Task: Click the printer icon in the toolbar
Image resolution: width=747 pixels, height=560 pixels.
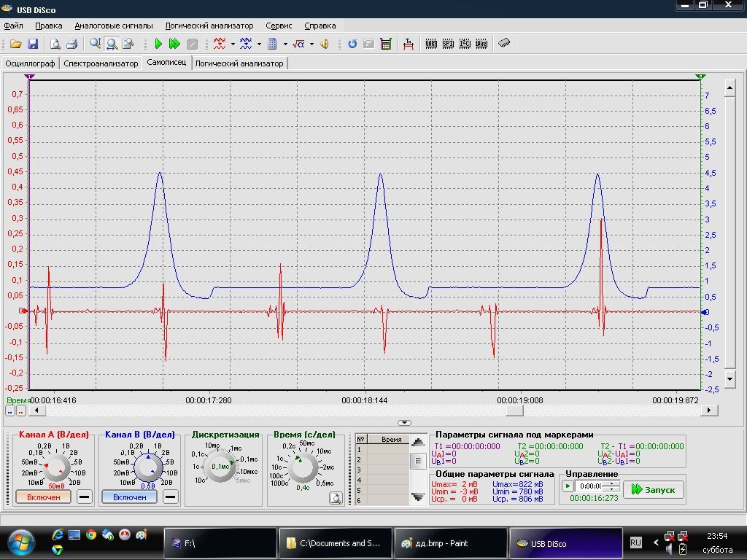Action: [72, 44]
